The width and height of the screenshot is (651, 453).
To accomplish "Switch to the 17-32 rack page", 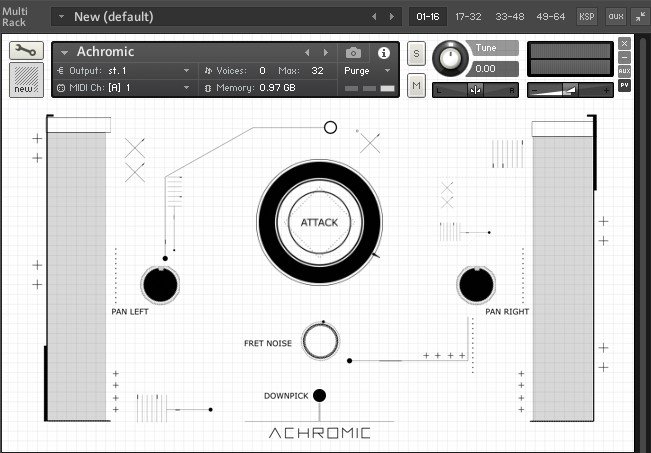I will pyautogui.click(x=468, y=17).
